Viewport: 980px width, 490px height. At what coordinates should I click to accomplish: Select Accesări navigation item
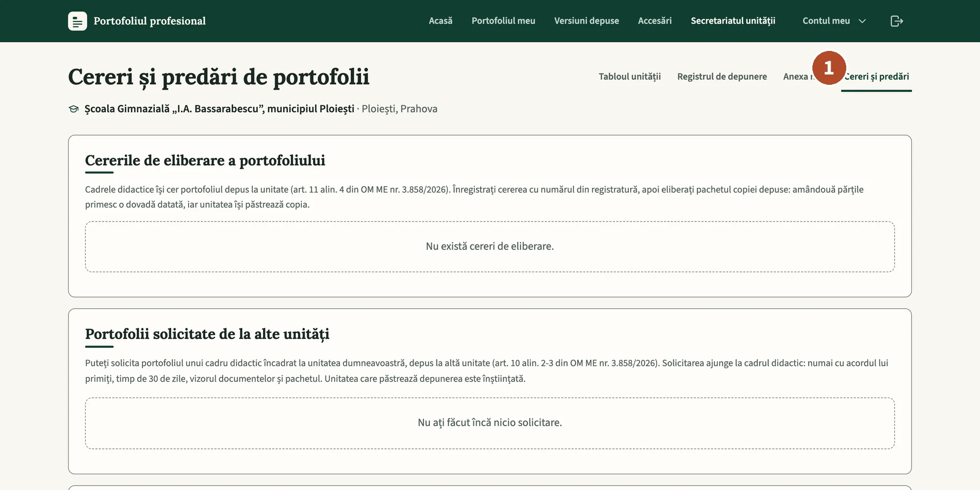click(655, 21)
